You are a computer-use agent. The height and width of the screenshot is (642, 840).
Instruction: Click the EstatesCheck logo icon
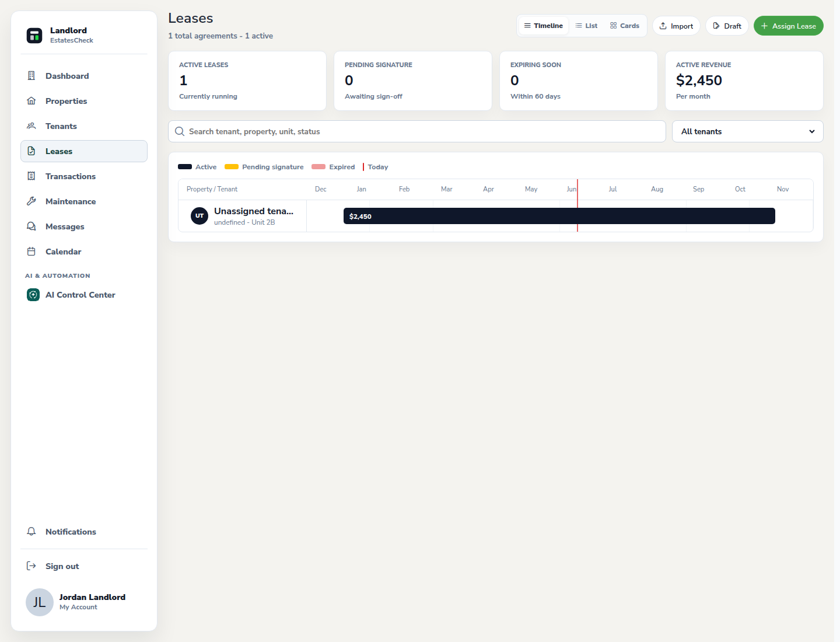(x=34, y=35)
